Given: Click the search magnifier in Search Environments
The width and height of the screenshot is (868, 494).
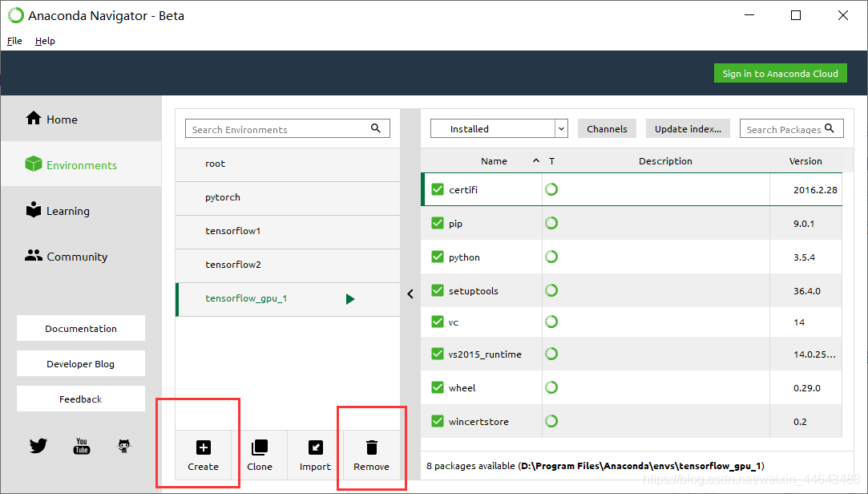Looking at the screenshot, I should [375, 128].
